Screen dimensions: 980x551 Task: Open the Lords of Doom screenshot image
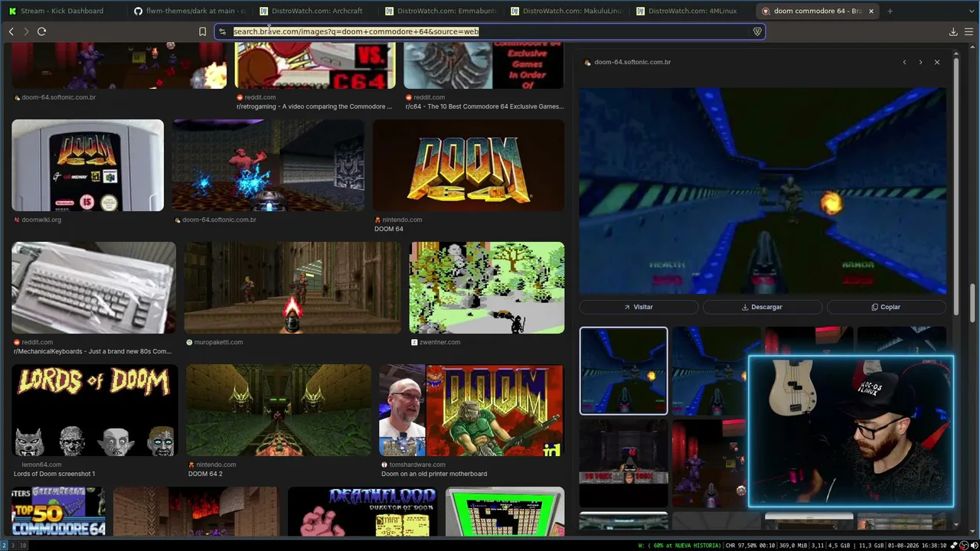[x=94, y=410]
